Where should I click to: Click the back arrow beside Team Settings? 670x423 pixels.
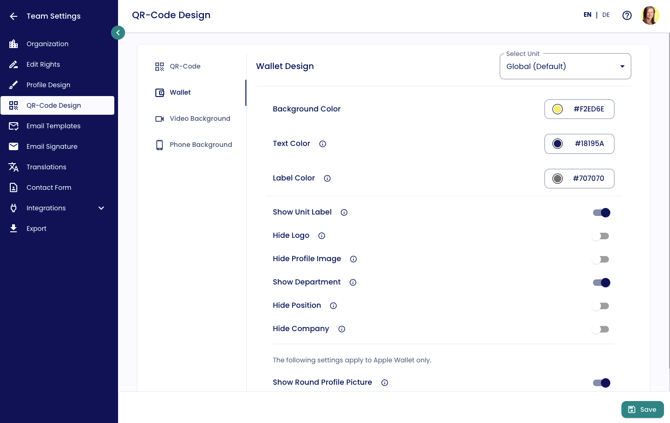[14, 16]
